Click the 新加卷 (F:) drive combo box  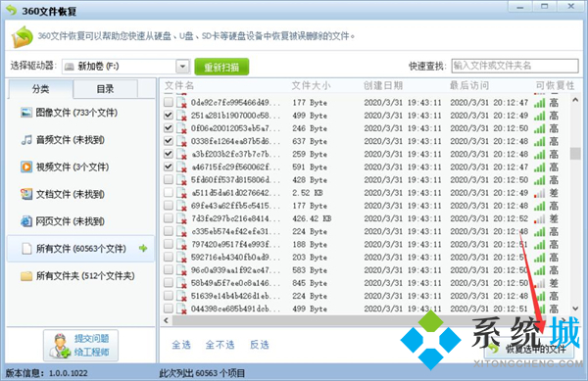125,67
